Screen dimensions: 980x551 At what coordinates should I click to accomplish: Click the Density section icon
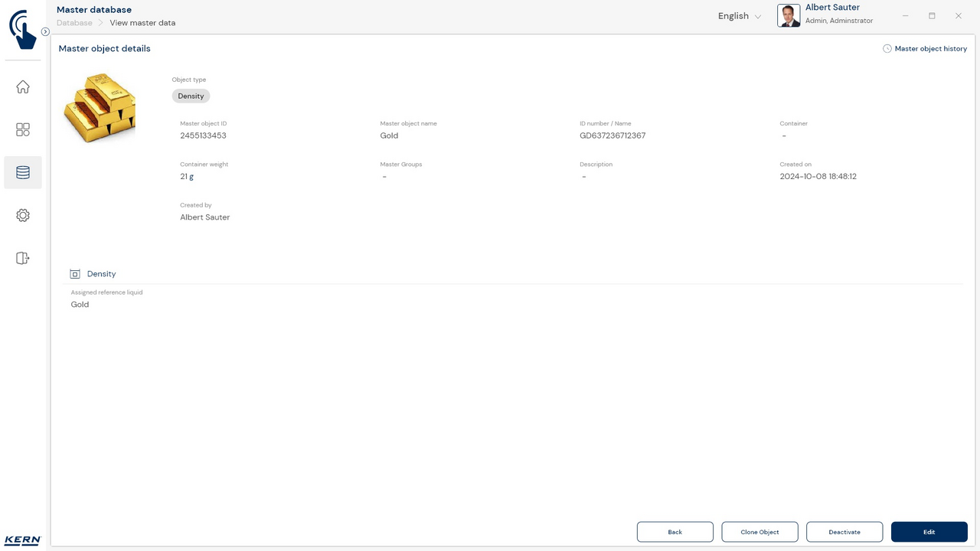(75, 274)
